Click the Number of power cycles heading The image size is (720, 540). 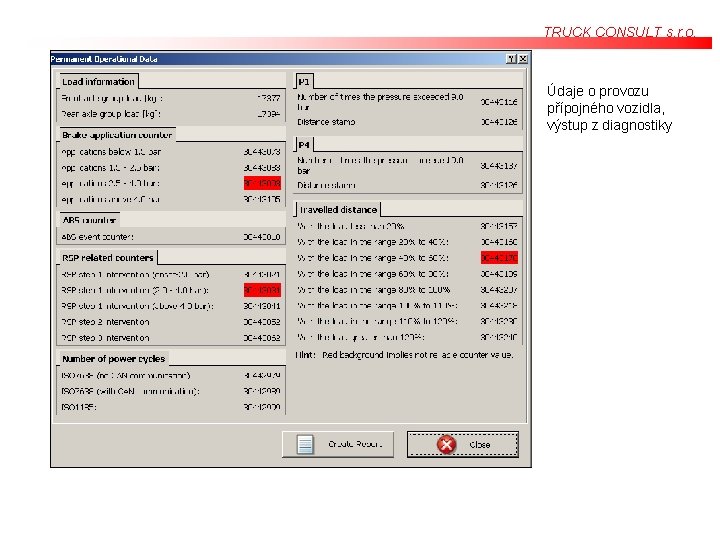click(x=114, y=359)
